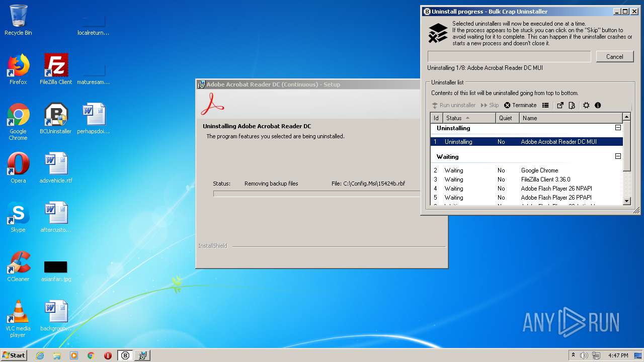The height and width of the screenshot is (362, 644).
Task: Click the Run uninstaller toolbar button
Action: (454, 105)
